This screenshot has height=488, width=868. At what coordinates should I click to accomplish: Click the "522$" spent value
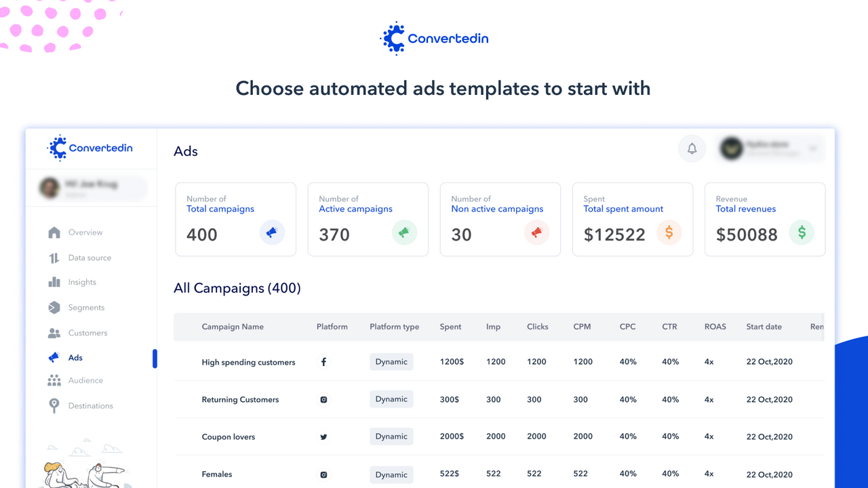point(450,474)
